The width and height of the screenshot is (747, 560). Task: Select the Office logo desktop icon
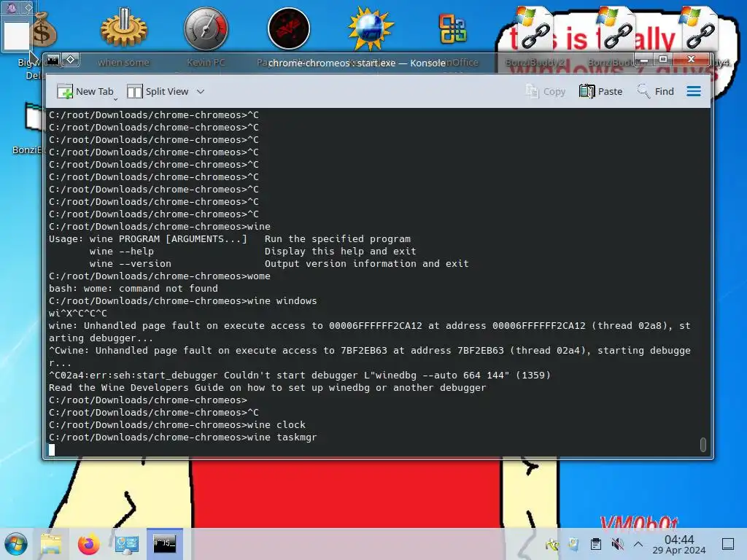click(x=452, y=28)
